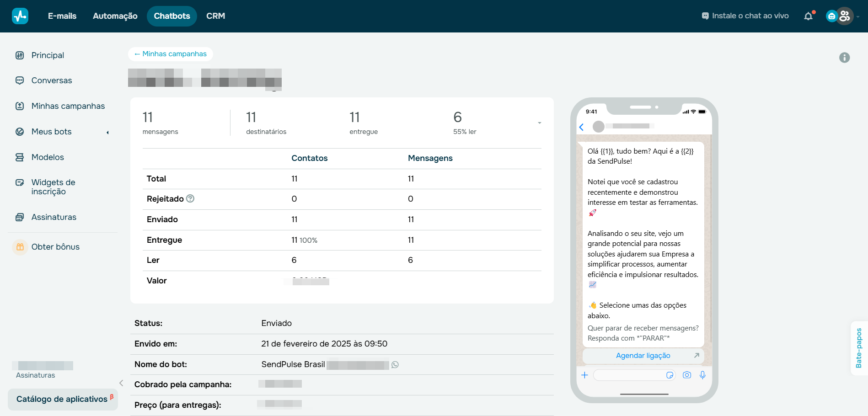Viewport: 868px width, 416px height.
Task: Switch to the CRM tab
Action: tap(215, 16)
